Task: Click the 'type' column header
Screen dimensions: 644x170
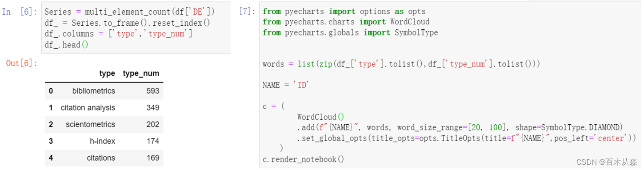Action: [x=107, y=74]
